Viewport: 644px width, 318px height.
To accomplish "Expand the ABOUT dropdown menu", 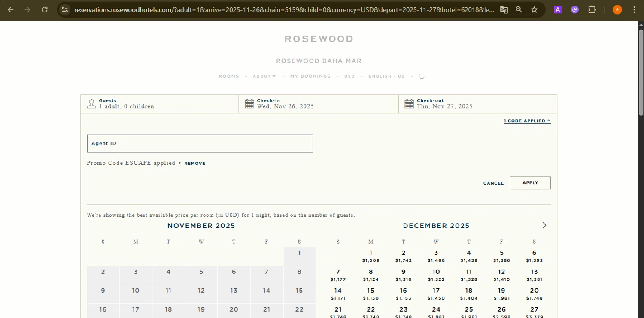I will (x=264, y=76).
